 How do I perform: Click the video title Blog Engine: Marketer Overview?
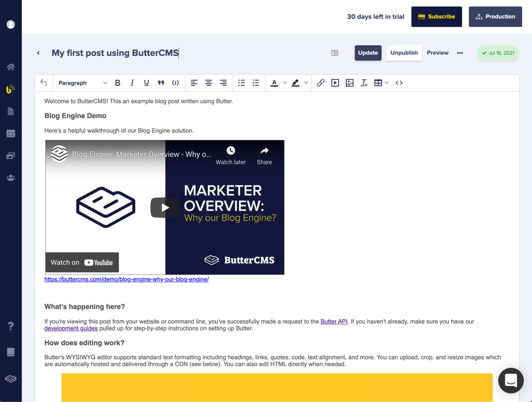[141, 154]
